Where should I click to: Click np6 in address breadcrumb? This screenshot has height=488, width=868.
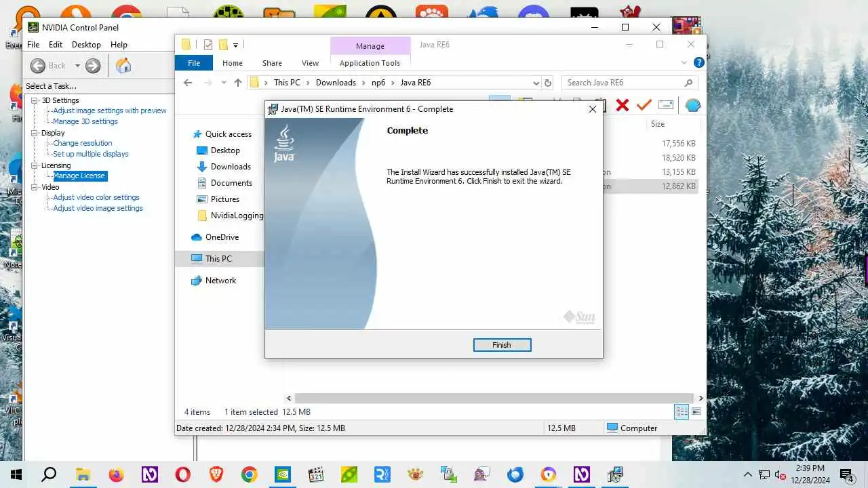[378, 83]
